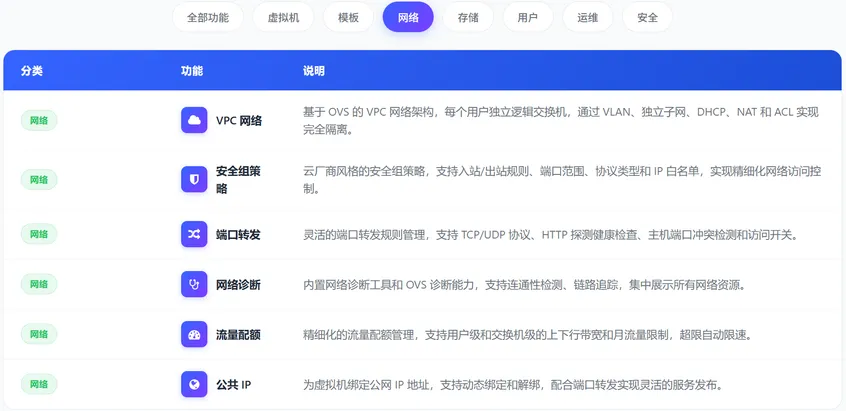Click the 安全组策略 shield icon

coord(194,180)
